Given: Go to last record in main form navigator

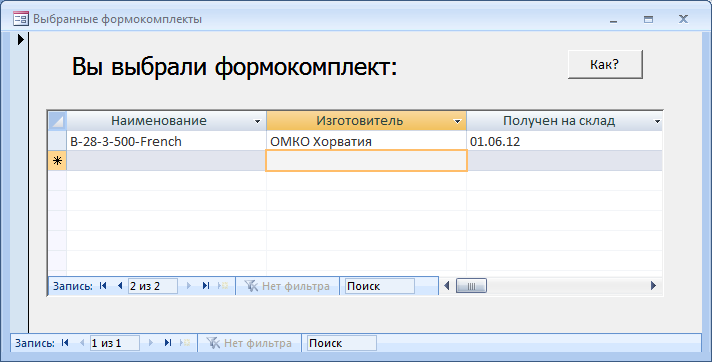Looking at the screenshot, I should pos(168,343).
